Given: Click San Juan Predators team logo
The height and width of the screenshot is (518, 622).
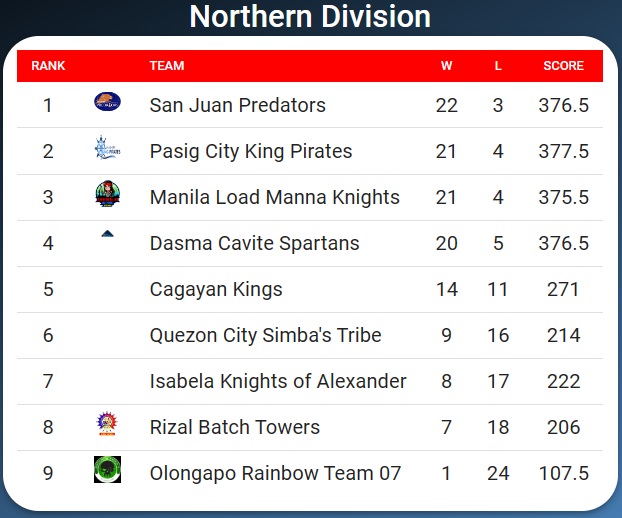Looking at the screenshot, I should [x=107, y=101].
